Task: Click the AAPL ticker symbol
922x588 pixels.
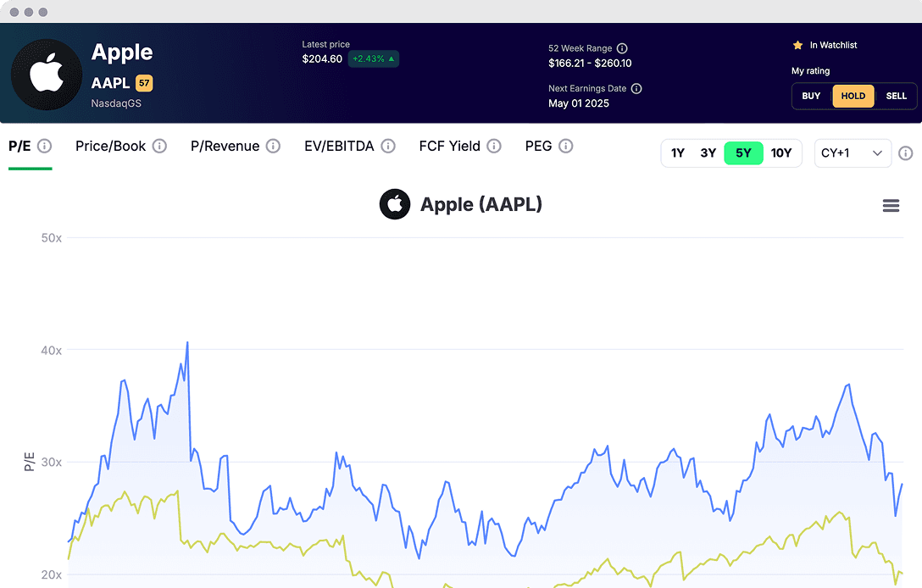Action: coord(110,83)
